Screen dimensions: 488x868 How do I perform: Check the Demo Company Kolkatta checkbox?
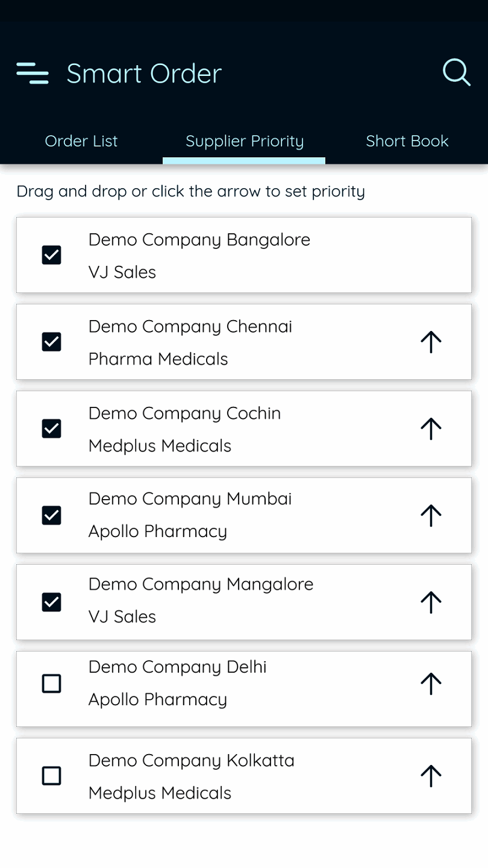(x=52, y=776)
